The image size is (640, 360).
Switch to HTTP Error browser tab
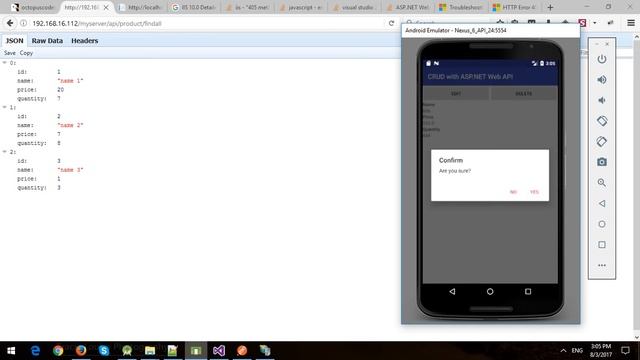click(x=515, y=7)
